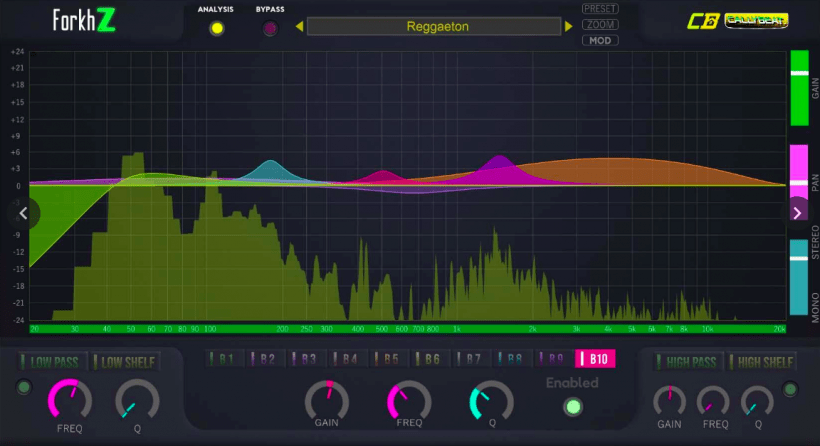
Task: Click the ZOOM button
Action: click(599, 24)
